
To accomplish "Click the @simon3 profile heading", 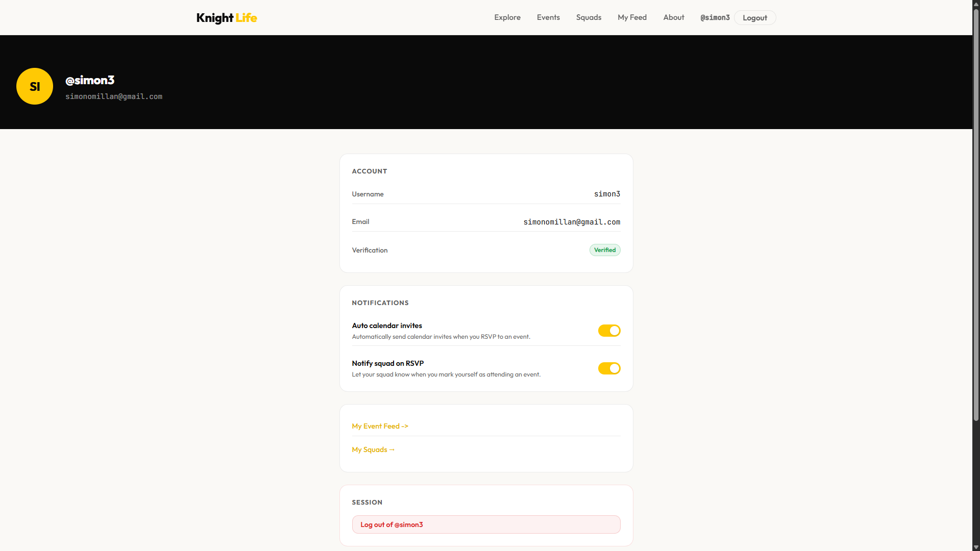I will point(90,80).
